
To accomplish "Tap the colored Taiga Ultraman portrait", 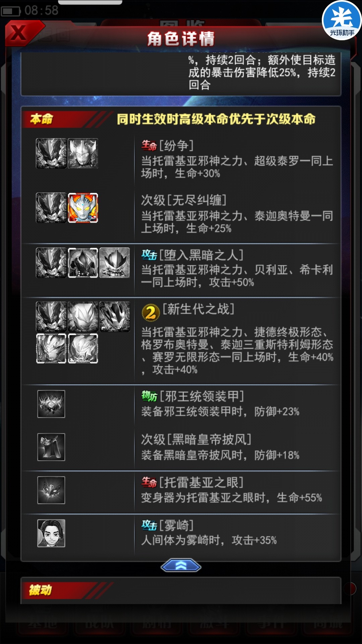I will [83, 208].
